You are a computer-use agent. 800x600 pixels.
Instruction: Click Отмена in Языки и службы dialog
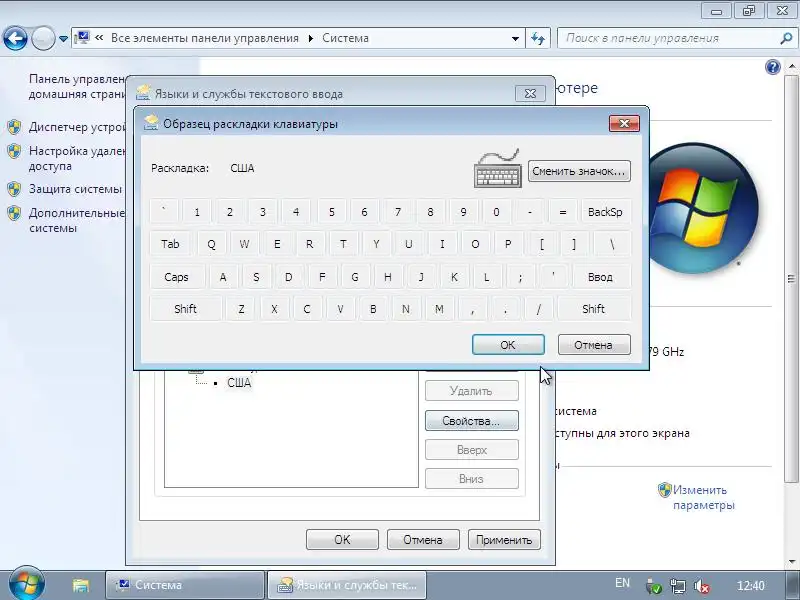pyautogui.click(x=423, y=540)
